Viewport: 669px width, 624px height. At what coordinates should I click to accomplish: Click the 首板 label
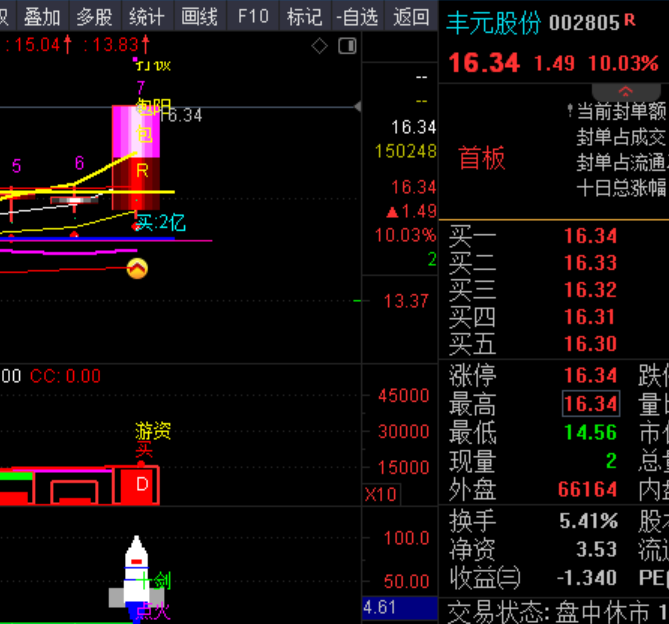pos(482,158)
